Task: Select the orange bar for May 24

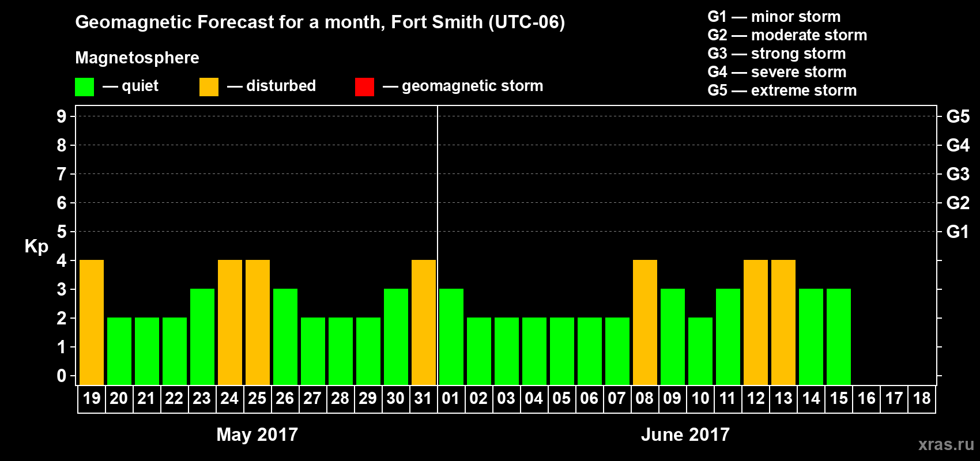Action: pos(230,323)
